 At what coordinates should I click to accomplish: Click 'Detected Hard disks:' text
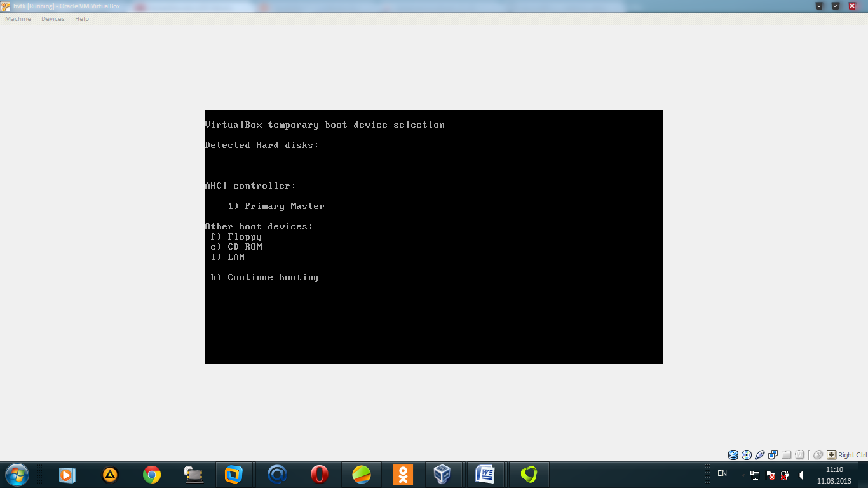[262, 145]
